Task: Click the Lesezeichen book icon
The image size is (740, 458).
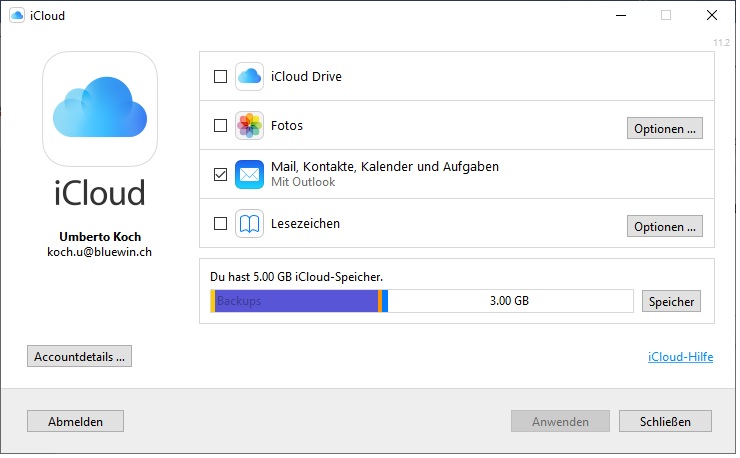Action: click(249, 223)
